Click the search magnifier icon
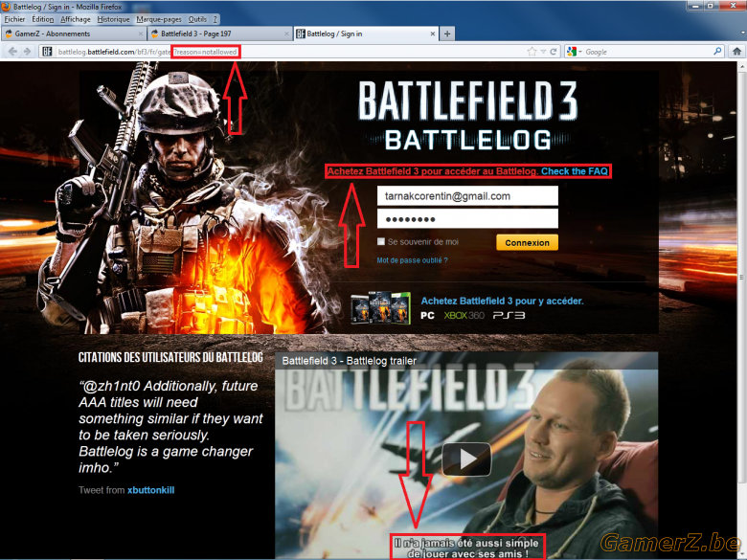 point(717,52)
